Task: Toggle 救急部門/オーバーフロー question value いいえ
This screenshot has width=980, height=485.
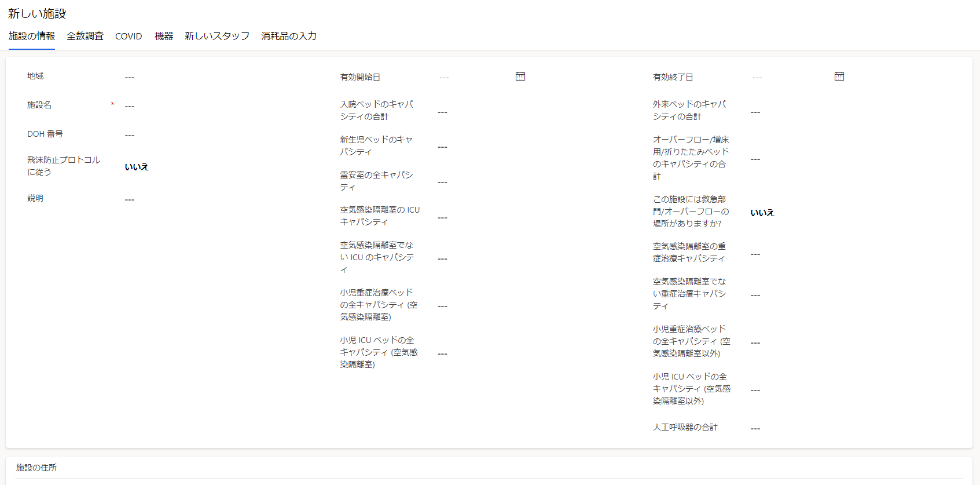Action: pos(762,213)
